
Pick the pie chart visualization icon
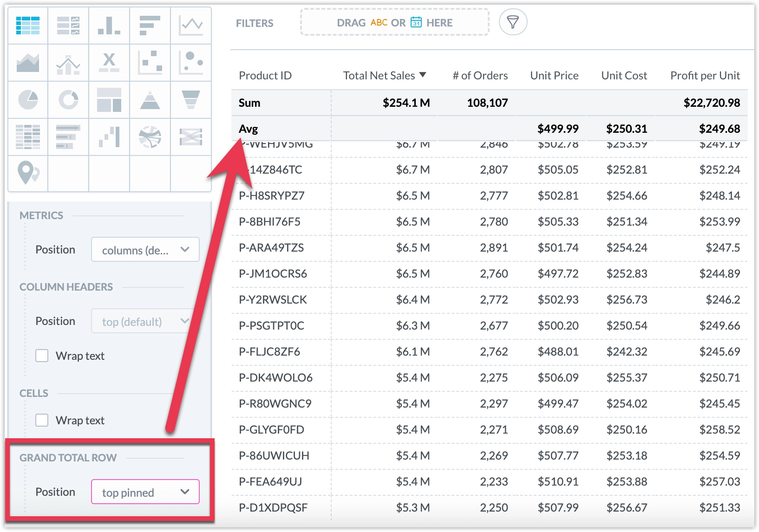point(27,100)
